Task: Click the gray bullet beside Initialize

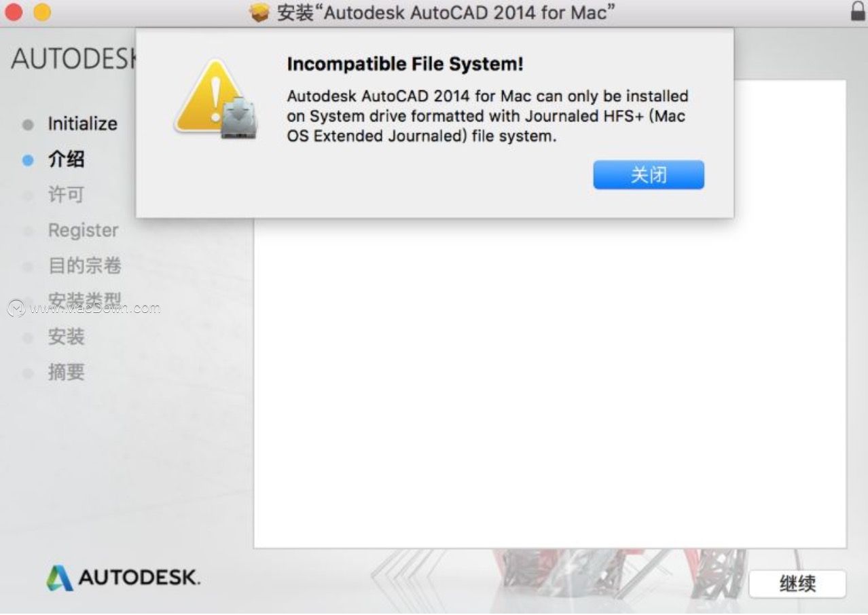Action: (x=28, y=124)
